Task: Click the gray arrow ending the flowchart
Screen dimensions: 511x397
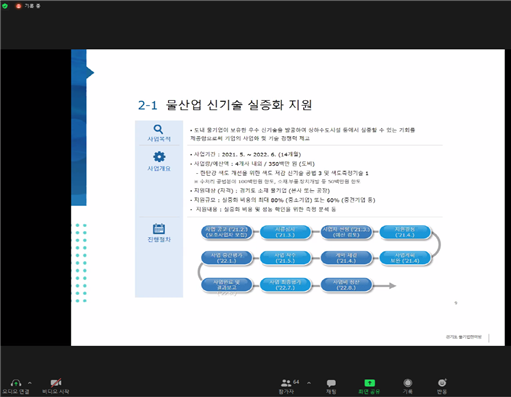Action: pyautogui.click(x=384, y=286)
